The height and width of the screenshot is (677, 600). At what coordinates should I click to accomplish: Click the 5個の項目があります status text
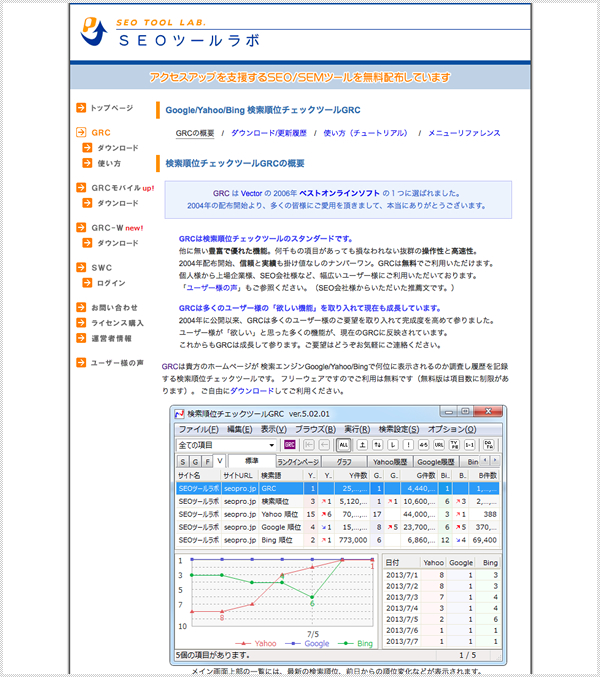(x=212, y=655)
